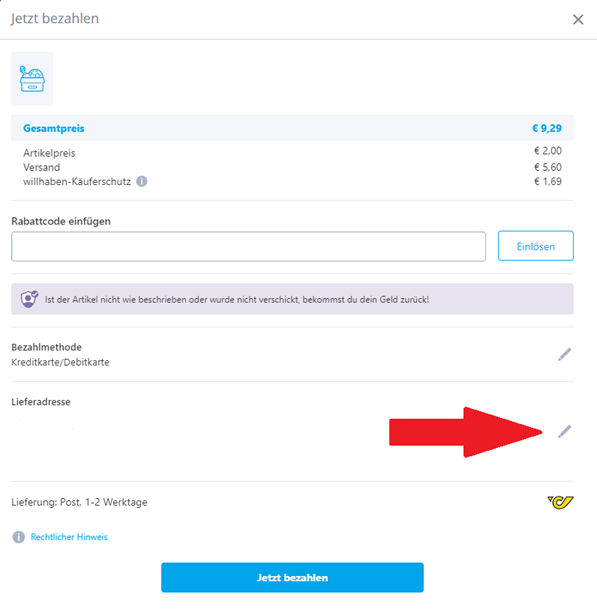
Task: Click into the Rabattcode input field
Action: [x=248, y=247]
